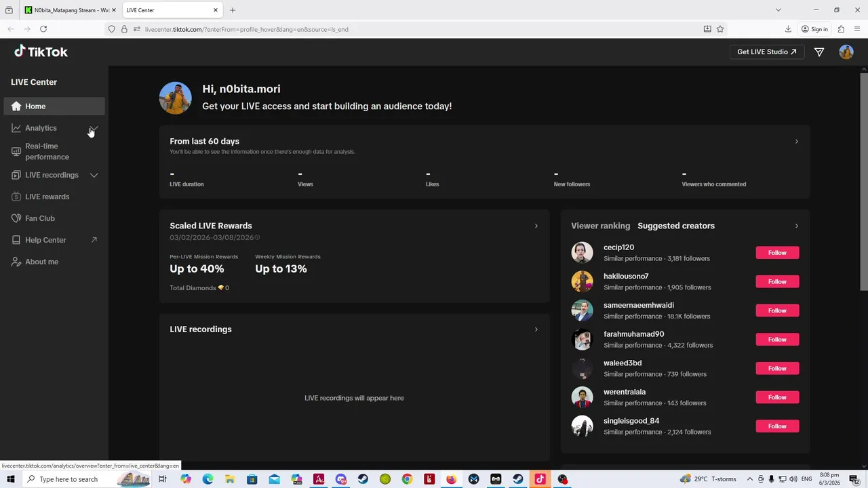868x488 pixels.
Task: Follow waleed3bd
Action: pos(777,368)
